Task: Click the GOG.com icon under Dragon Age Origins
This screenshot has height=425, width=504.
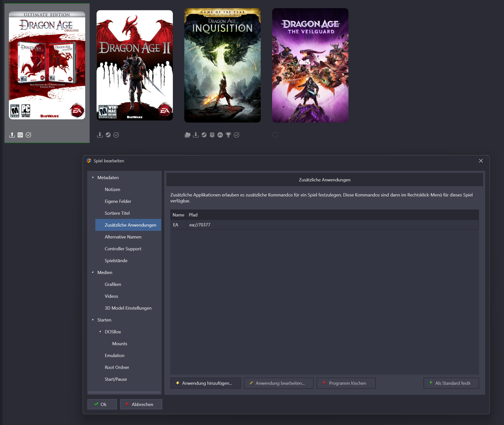Action: [x=20, y=135]
